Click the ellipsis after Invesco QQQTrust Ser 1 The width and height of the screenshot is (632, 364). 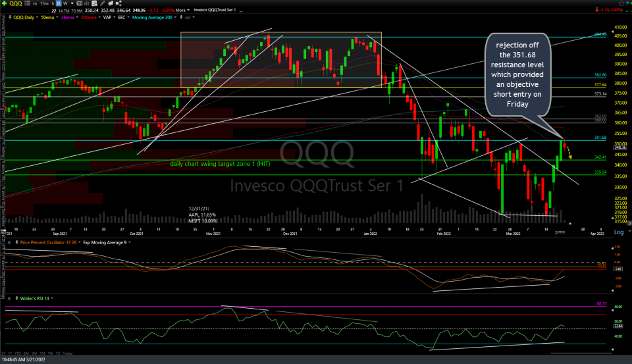pyautogui.click(x=241, y=11)
